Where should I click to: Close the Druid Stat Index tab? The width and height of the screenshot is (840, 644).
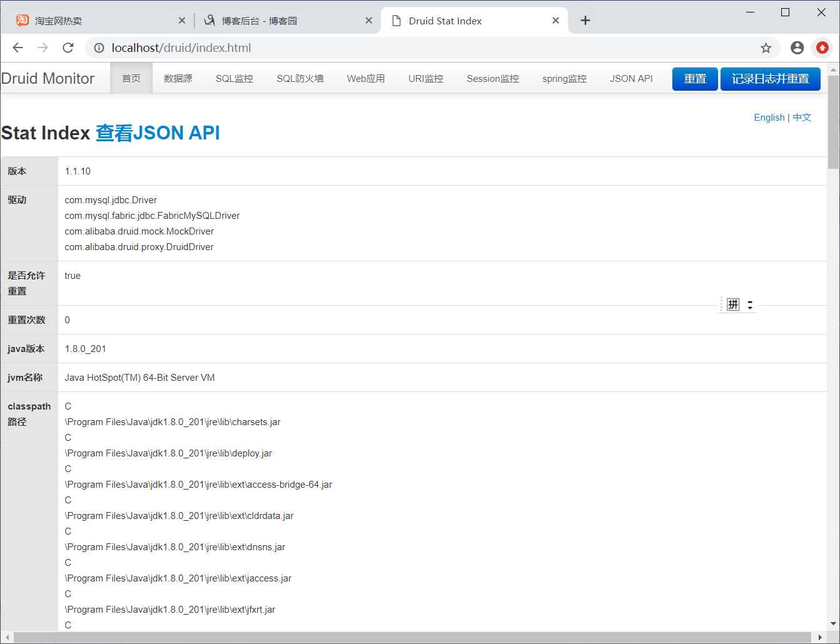coord(555,21)
